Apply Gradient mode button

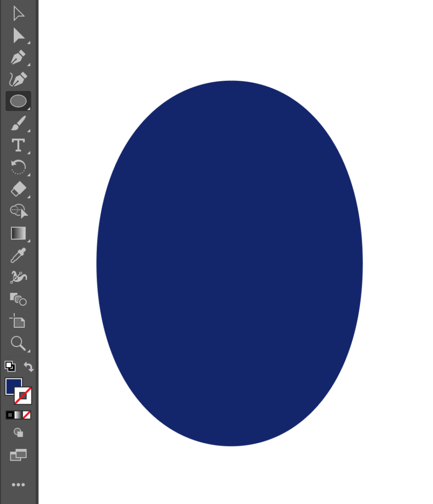(18, 415)
